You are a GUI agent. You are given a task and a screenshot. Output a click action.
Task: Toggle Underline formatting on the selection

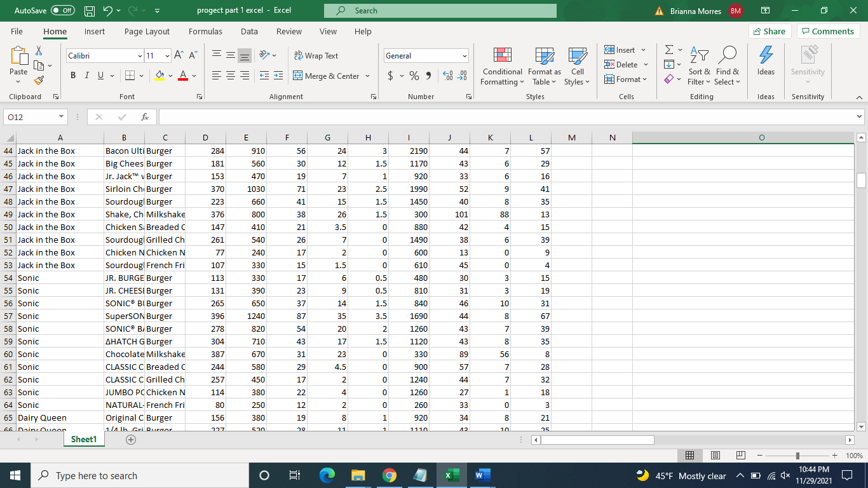[100, 75]
